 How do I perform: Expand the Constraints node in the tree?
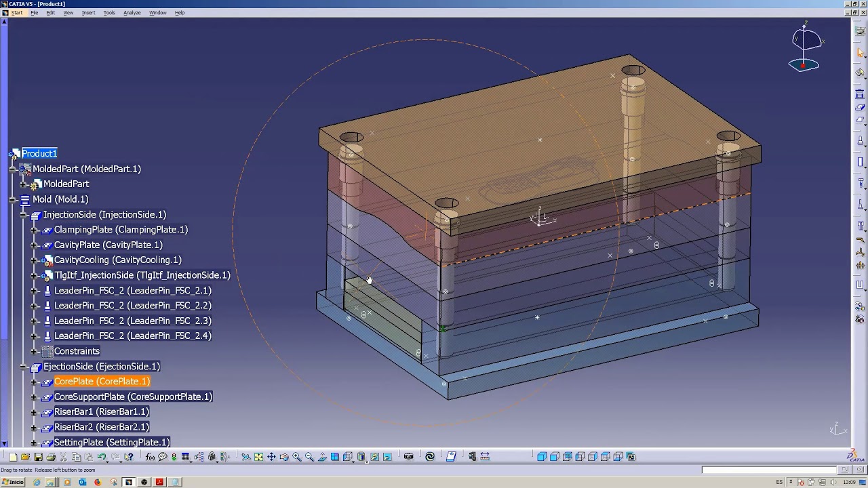35,351
